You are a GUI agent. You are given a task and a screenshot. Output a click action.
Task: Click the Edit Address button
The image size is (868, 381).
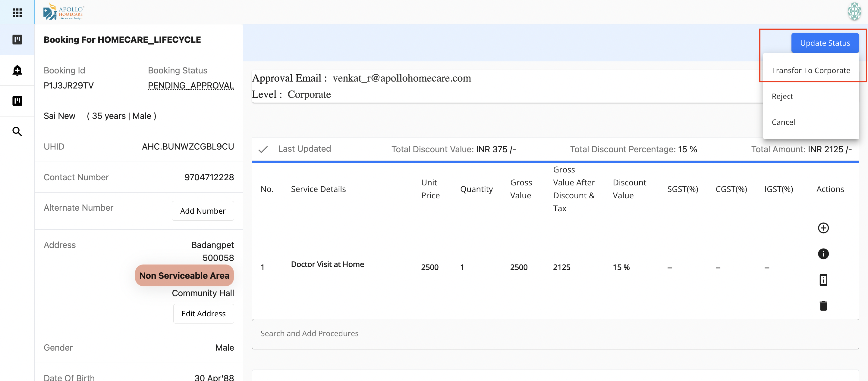tap(203, 313)
